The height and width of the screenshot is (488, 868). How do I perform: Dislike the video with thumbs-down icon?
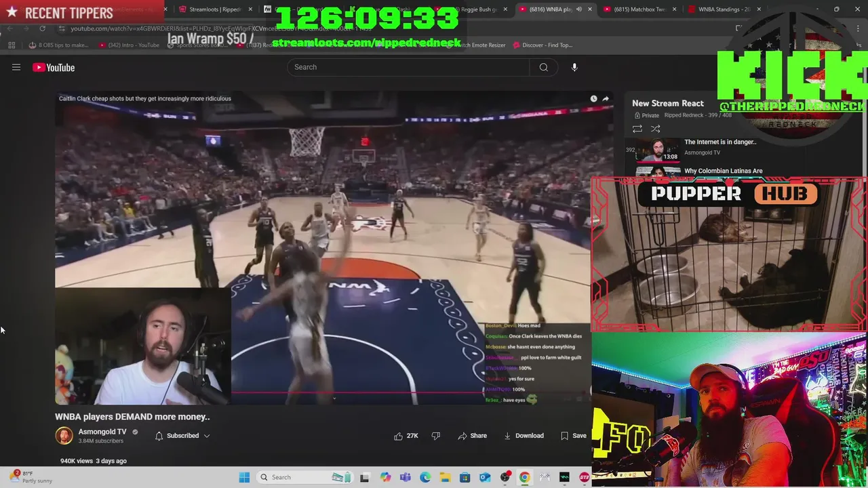point(436,436)
